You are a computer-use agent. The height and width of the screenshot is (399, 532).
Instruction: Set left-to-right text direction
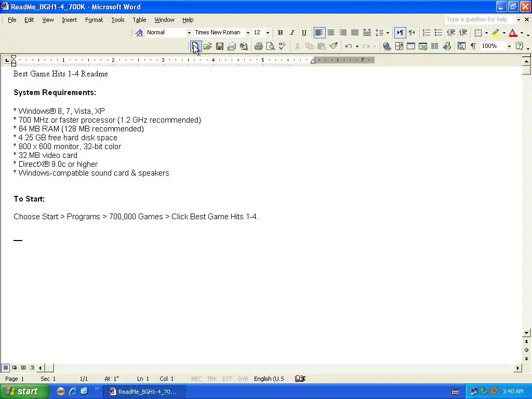[x=400, y=33]
